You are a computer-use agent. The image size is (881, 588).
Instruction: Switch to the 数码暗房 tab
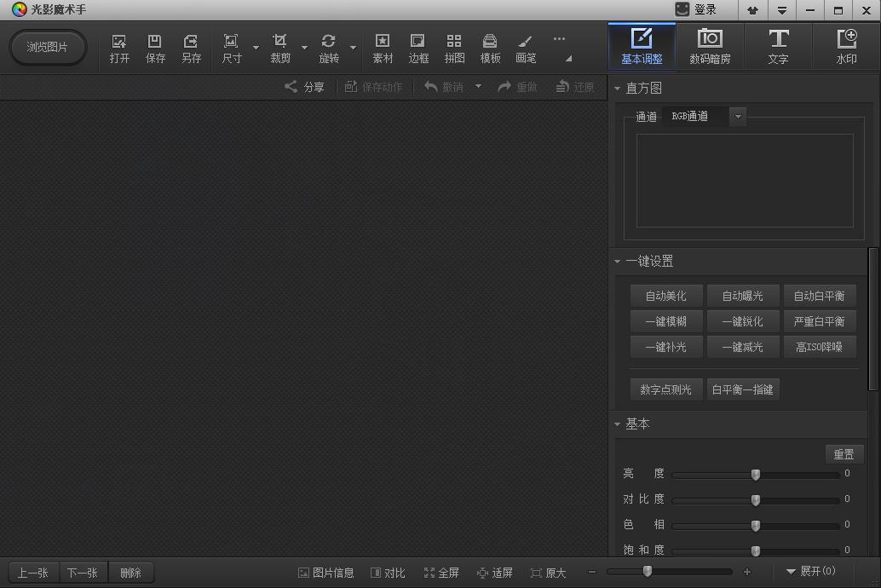[x=710, y=47]
